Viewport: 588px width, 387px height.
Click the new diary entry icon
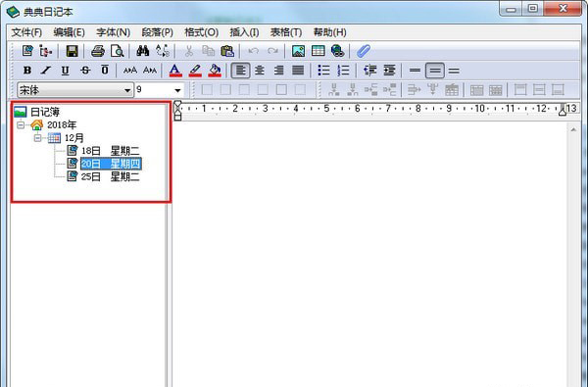click(27, 51)
